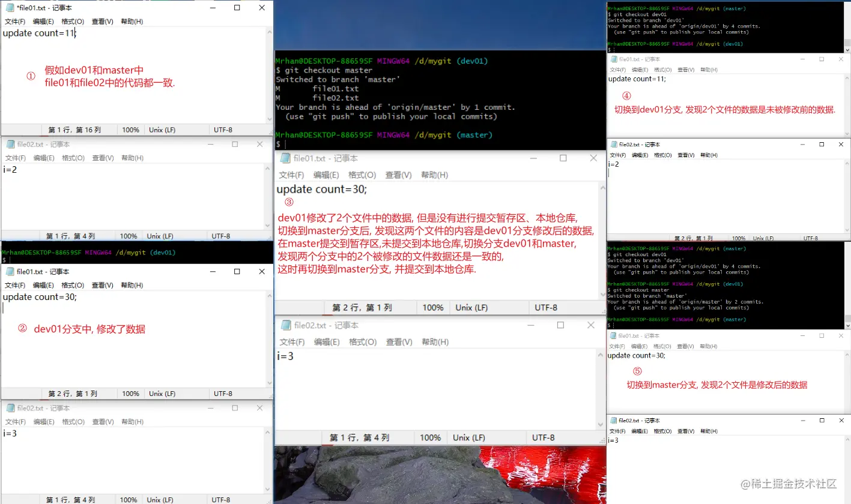The width and height of the screenshot is (851, 504).
Task: Click '$ git checkout master' in center terminal
Action: [324, 70]
